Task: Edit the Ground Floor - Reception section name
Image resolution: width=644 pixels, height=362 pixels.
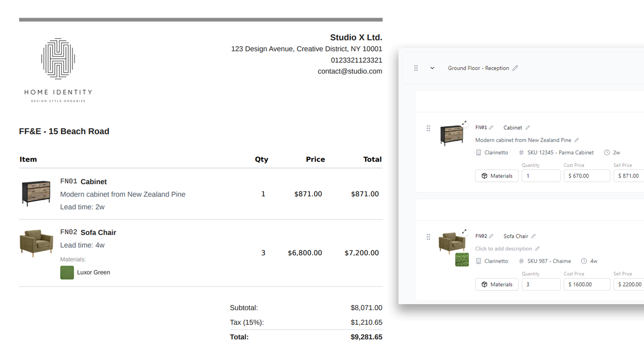Action: [515, 68]
